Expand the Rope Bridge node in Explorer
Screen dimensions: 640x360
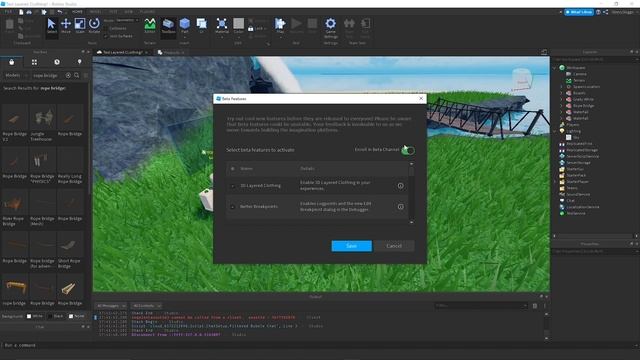(562, 106)
